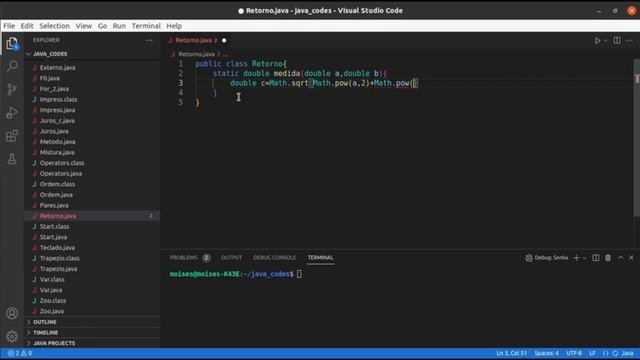
Task: Open the Accounts icon
Action: (12, 313)
